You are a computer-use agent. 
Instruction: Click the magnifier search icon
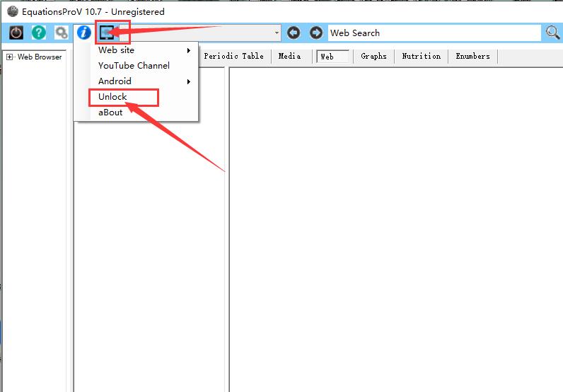(552, 33)
